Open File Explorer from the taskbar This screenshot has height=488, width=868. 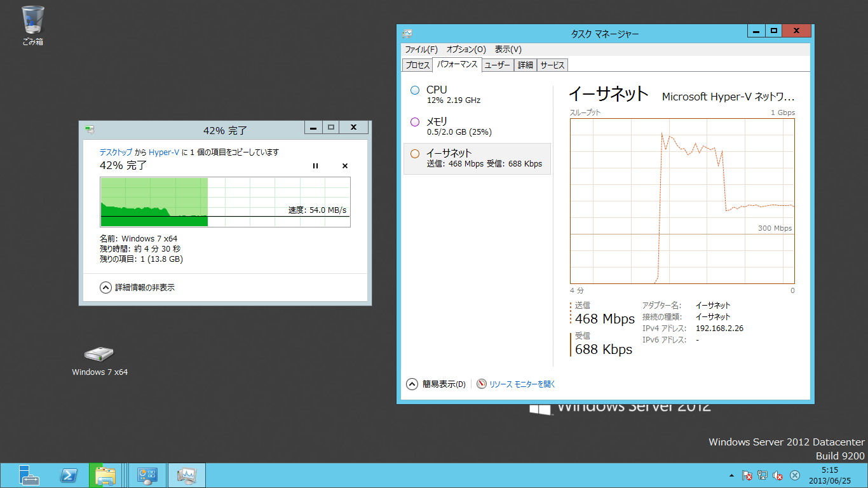click(x=105, y=475)
